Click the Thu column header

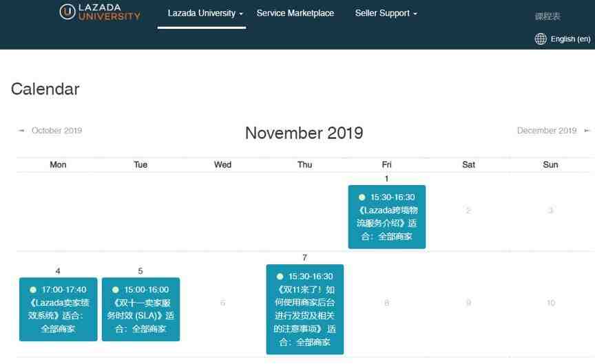click(x=304, y=164)
